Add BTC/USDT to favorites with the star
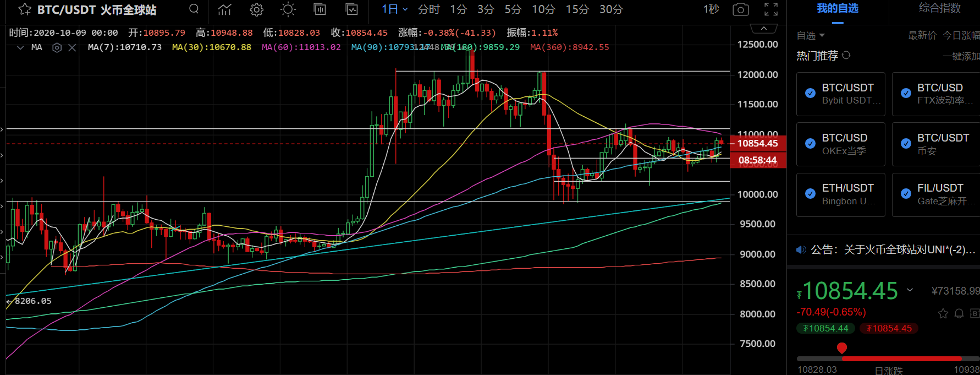Image resolution: width=980 pixels, height=375 pixels. point(25,9)
